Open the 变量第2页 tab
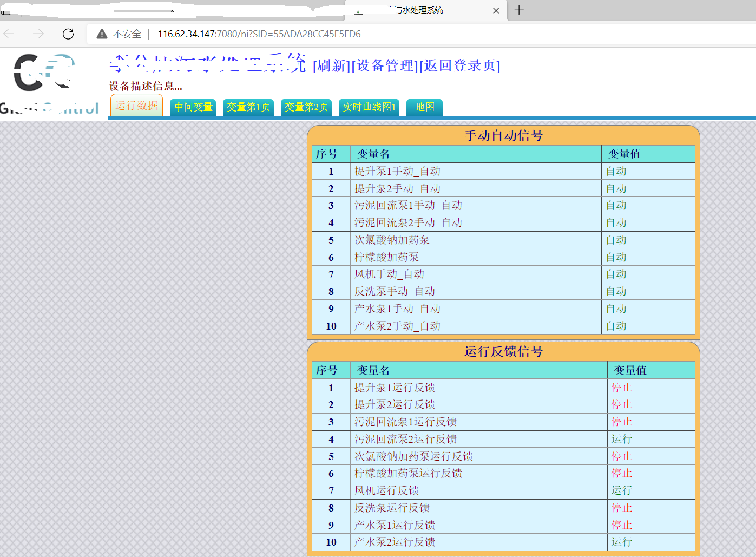756x557 pixels. pyautogui.click(x=306, y=107)
